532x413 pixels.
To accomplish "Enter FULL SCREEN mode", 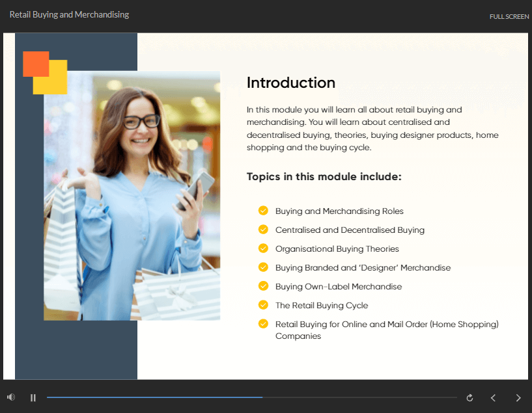I will pyautogui.click(x=509, y=16).
